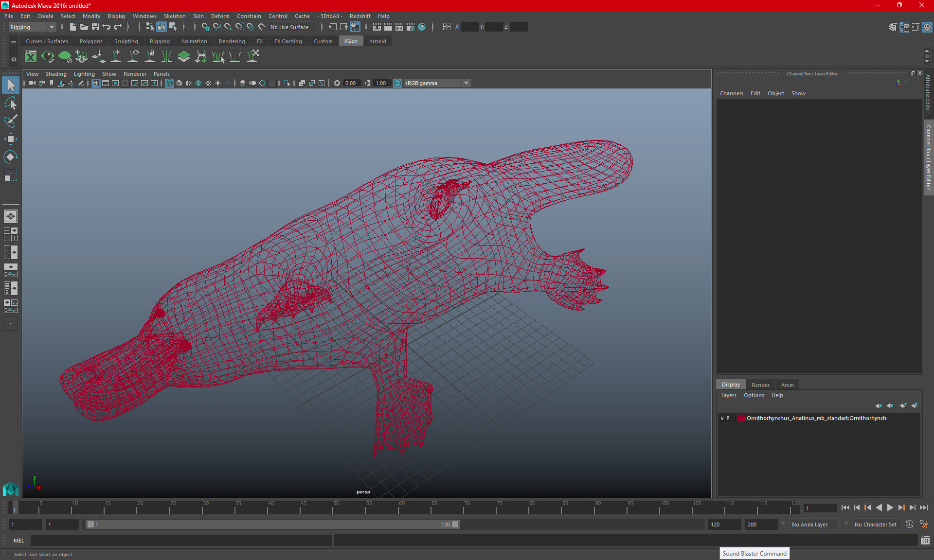Click the range slider start handle at 1

[90, 525]
